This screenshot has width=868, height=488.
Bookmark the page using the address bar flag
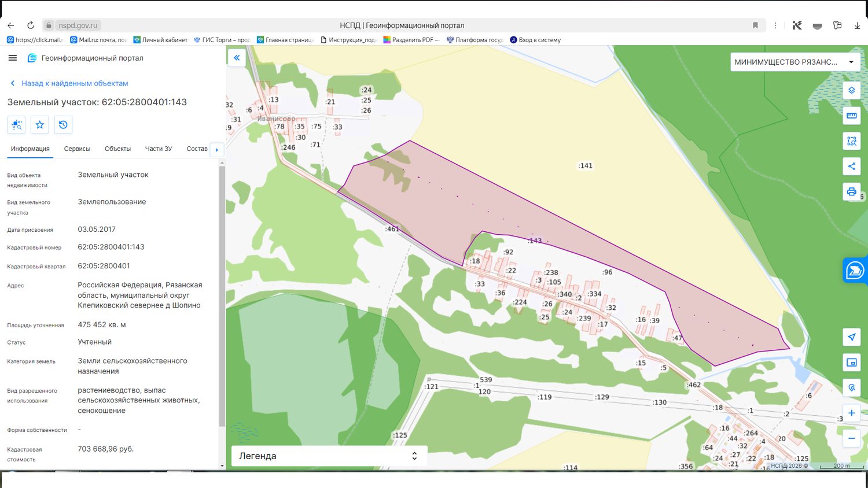[x=755, y=25]
